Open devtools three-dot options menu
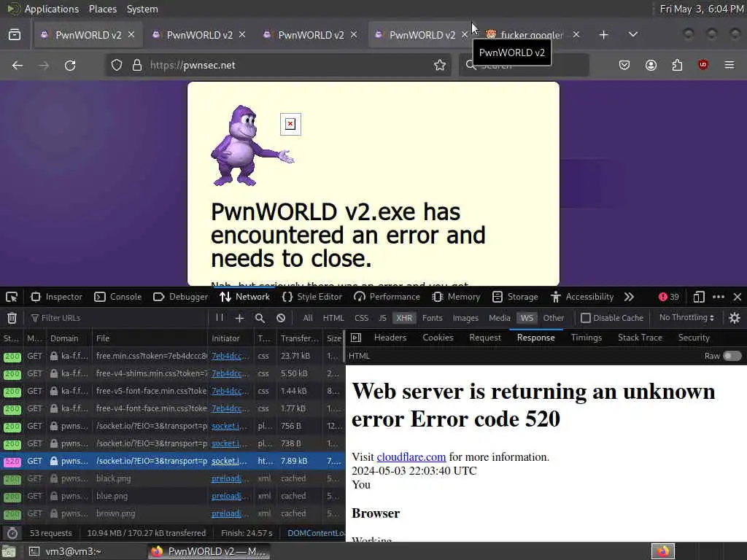 click(x=719, y=297)
